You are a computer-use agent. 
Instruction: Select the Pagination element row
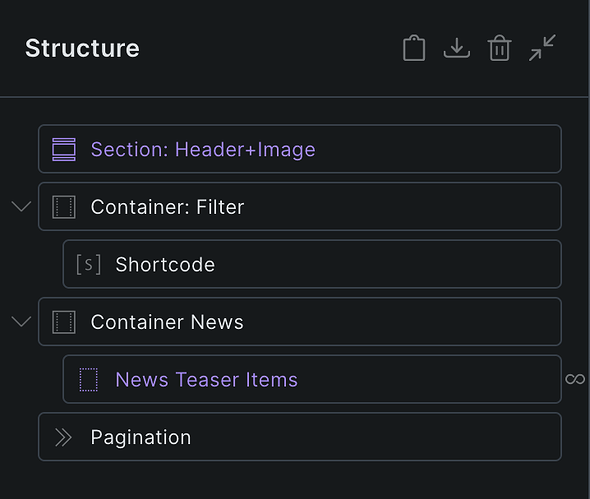[300, 437]
